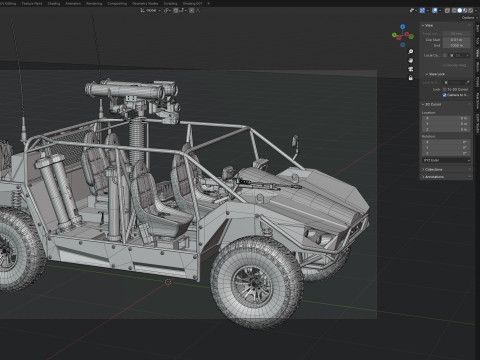Switch to the Scripting workspace tab

pyautogui.click(x=170, y=3)
